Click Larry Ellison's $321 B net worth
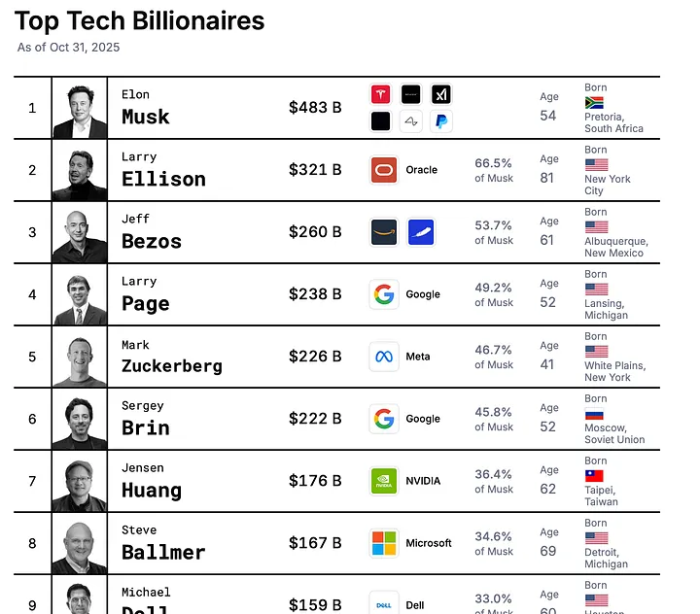 coord(315,170)
